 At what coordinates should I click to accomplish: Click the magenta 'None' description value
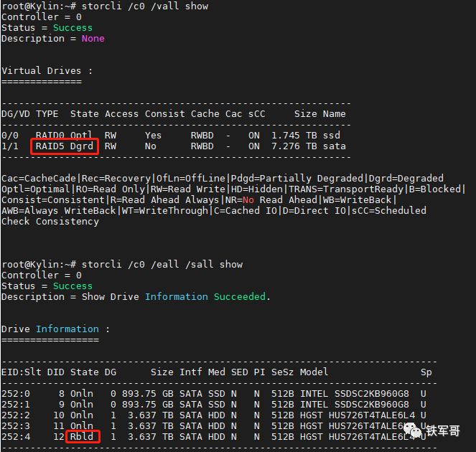pyautogui.click(x=93, y=39)
